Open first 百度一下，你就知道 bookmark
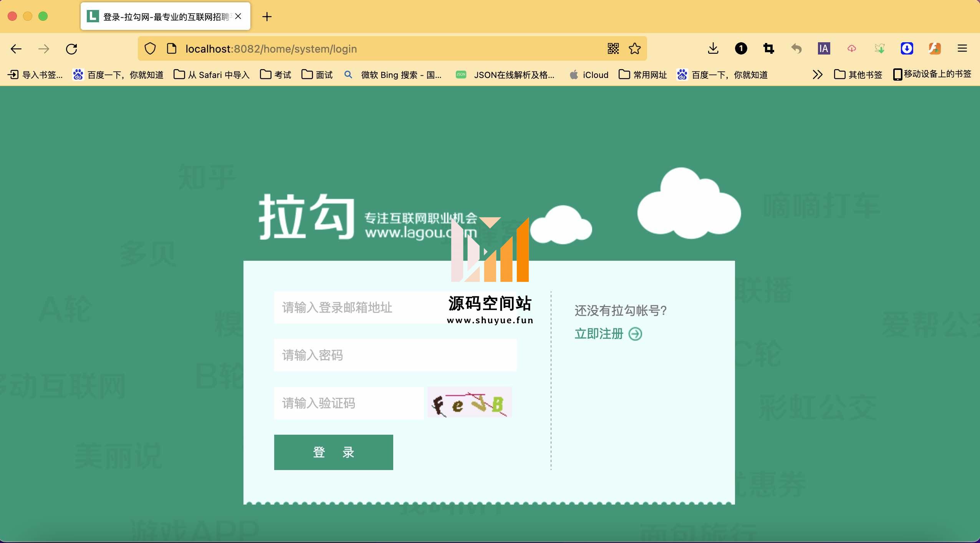The height and width of the screenshot is (543, 980). 118,74
